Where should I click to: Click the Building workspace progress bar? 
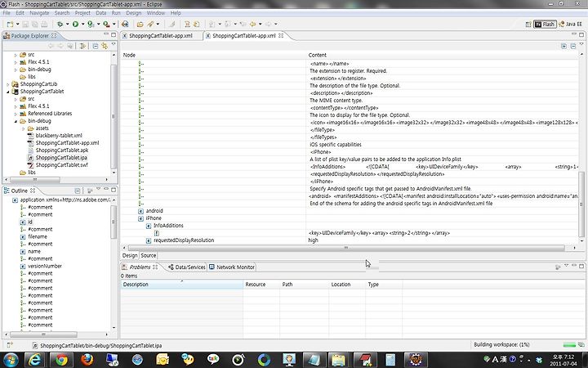tap(569, 345)
